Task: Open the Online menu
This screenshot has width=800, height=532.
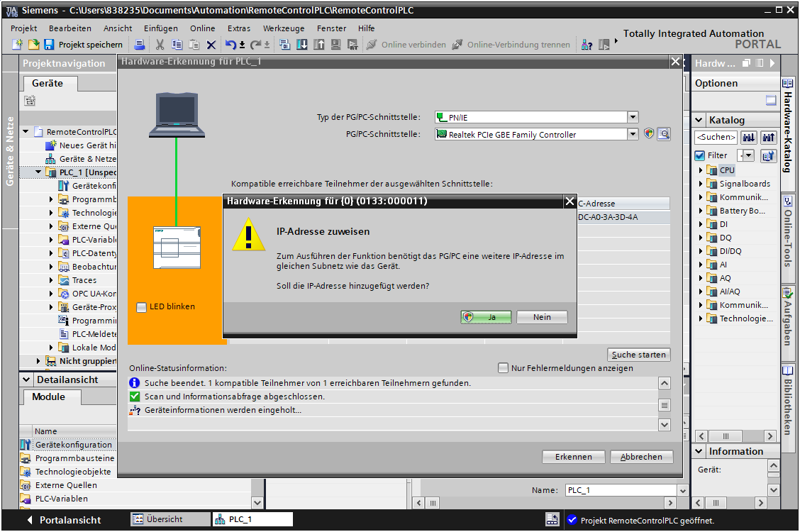Action: coord(203,28)
